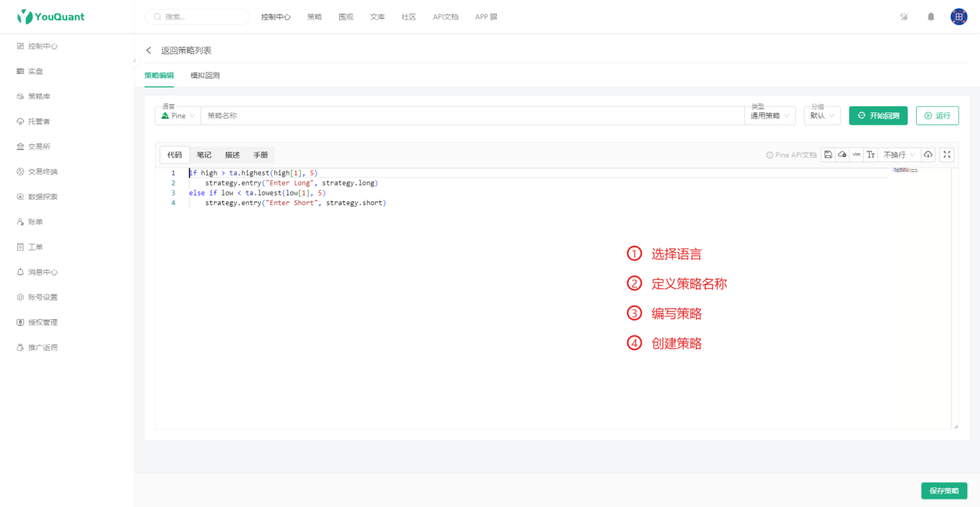Open the Pine language dropdown
Viewport: 980px width, 507px height.
coord(178,115)
